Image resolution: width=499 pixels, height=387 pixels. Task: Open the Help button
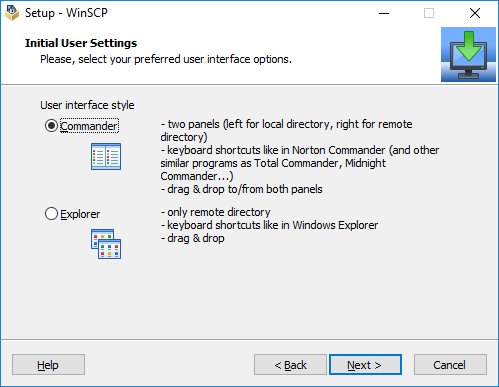point(48,365)
